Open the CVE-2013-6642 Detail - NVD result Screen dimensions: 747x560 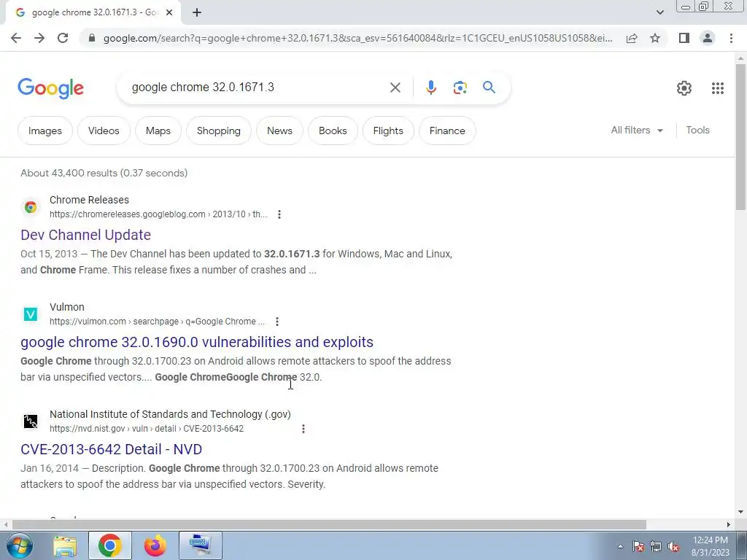click(111, 449)
